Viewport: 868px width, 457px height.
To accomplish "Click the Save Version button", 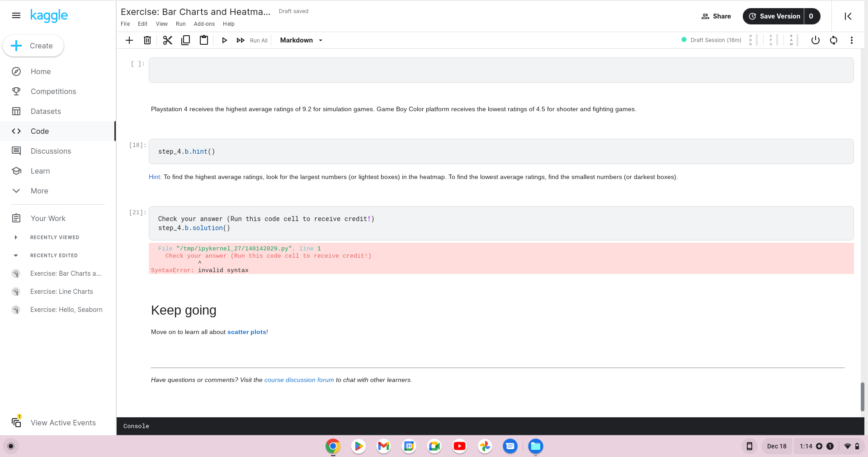I will pos(774,16).
